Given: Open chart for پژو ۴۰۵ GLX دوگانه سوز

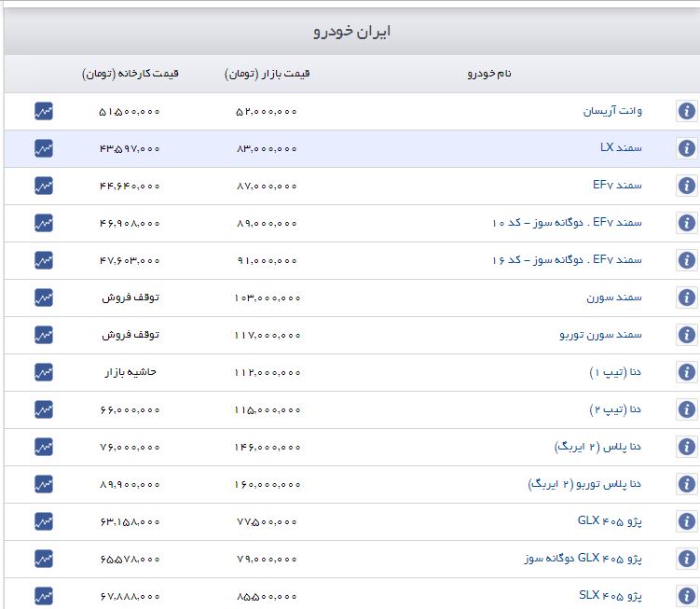Looking at the screenshot, I should click(x=44, y=559).
